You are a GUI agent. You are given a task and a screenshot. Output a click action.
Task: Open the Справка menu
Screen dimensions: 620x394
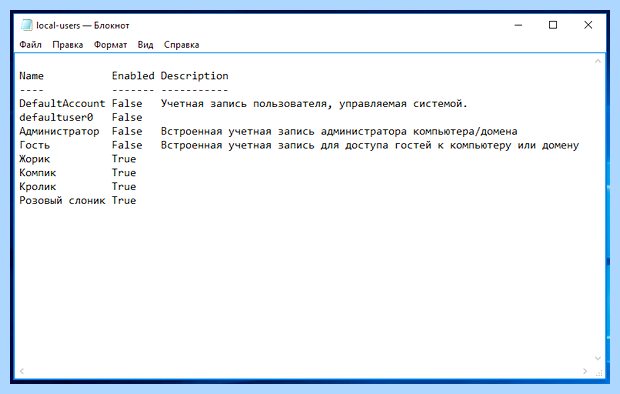pos(181,45)
